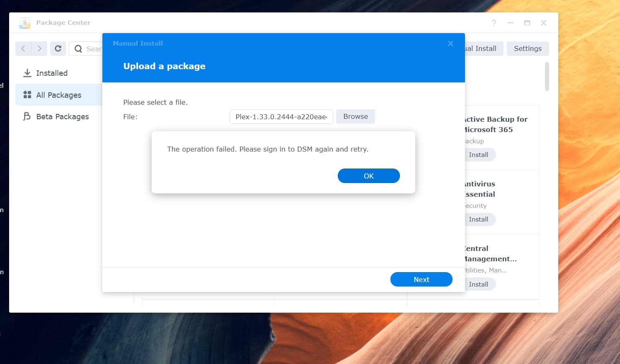Click the Package Center app icon
Screen dimensions: 620x364
[x=25, y=23]
